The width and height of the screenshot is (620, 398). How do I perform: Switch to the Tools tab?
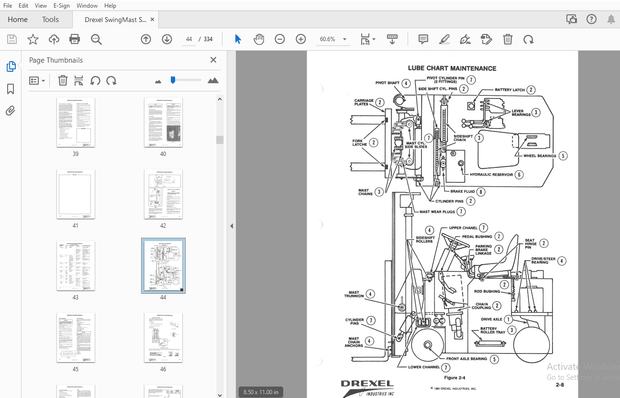pos(50,19)
